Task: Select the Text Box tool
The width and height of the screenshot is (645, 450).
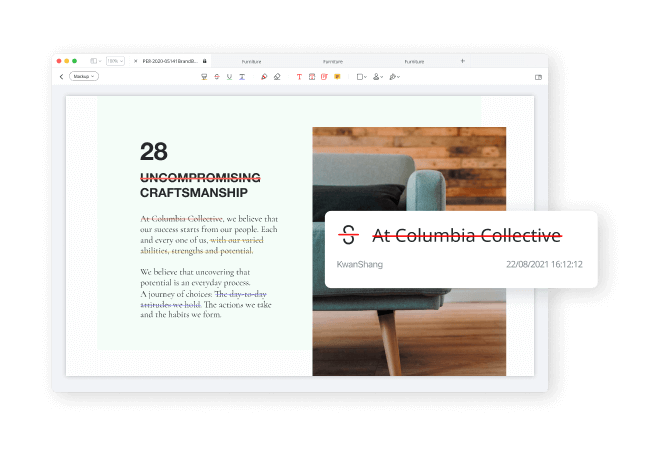Action: tap(312, 77)
